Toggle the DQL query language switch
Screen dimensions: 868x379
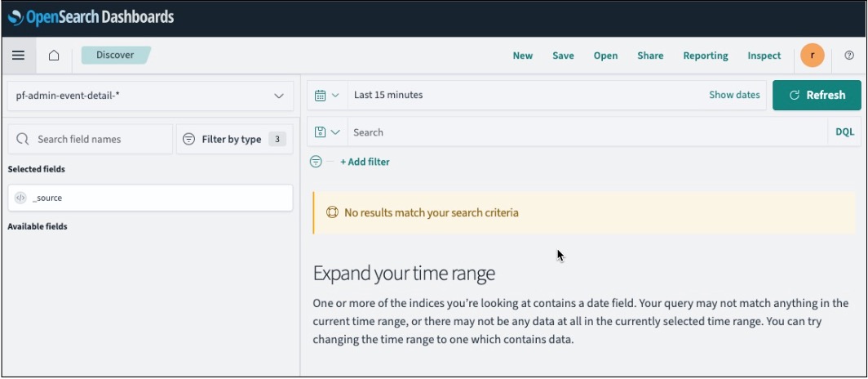pyautogui.click(x=844, y=132)
